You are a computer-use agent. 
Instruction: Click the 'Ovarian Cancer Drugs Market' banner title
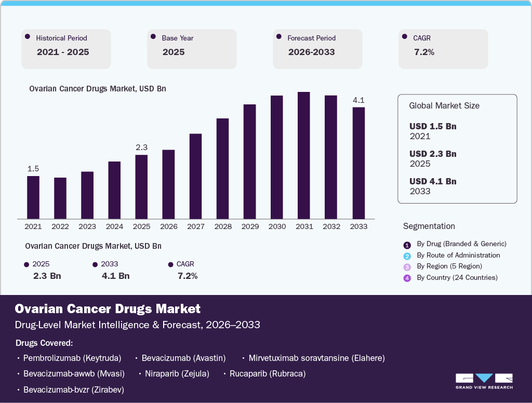coord(108,308)
